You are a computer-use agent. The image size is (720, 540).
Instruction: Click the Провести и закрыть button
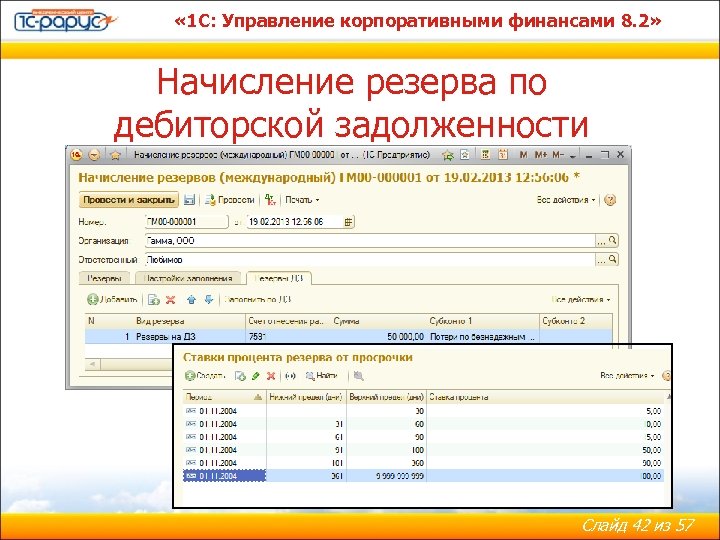pyautogui.click(x=129, y=200)
